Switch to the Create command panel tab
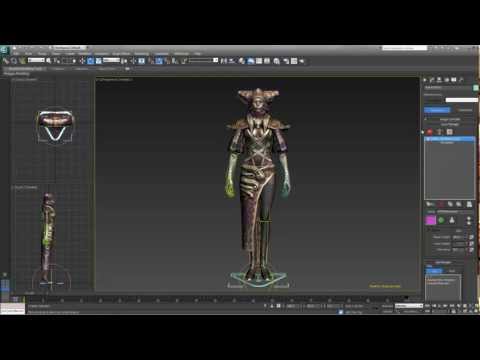 [424, 80]
